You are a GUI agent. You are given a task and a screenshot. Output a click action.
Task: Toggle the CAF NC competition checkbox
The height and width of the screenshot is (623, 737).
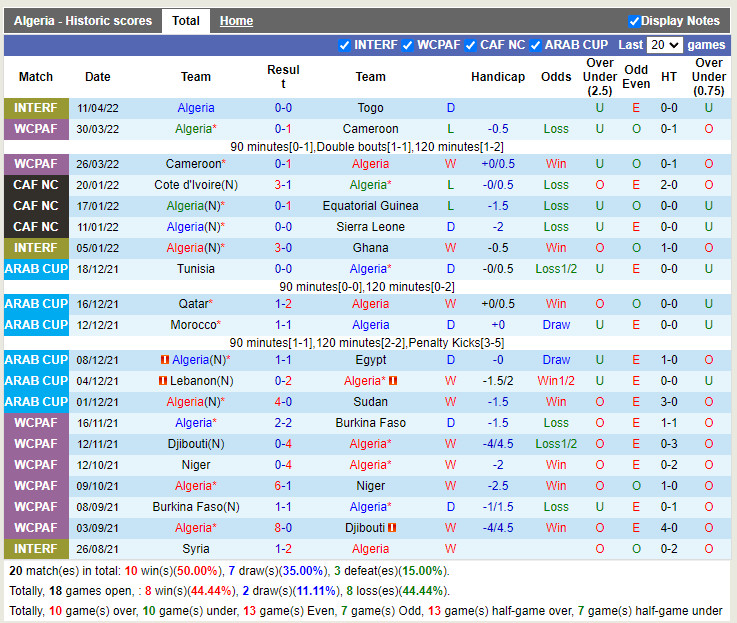471,45
